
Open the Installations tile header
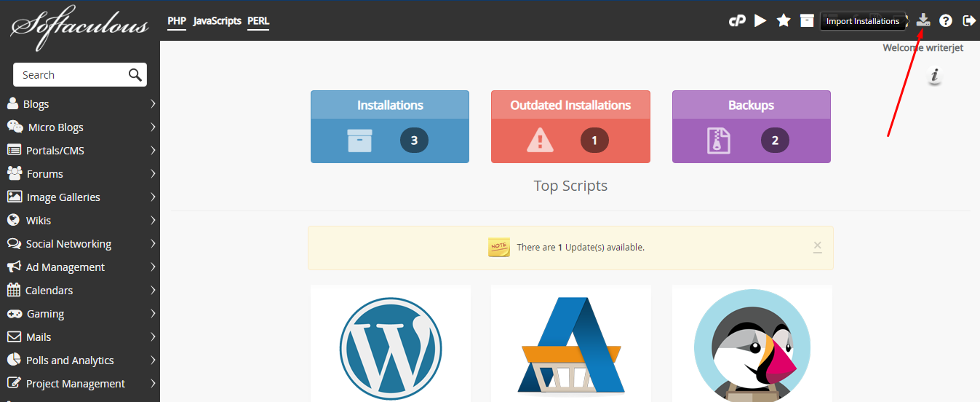click(x=390, y=105)
